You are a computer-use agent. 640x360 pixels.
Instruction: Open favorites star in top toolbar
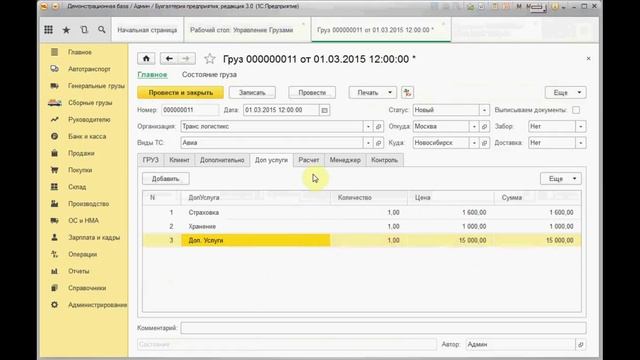pos(66,30)
